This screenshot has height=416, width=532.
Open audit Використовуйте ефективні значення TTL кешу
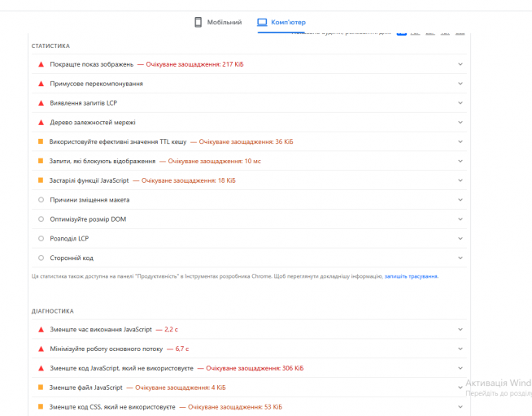click(118, 141)
